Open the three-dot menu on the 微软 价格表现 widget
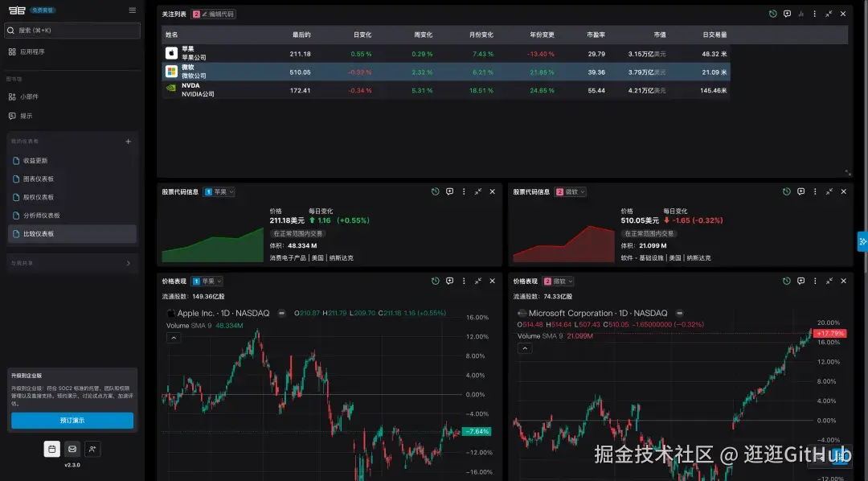Screen dimensions: 868x481 [x=815, y=281]
